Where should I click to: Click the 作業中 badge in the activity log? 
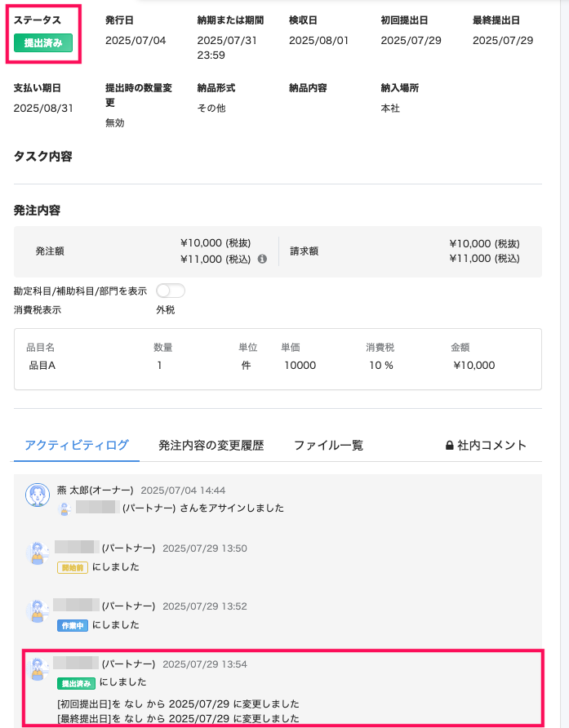point(73,625)
